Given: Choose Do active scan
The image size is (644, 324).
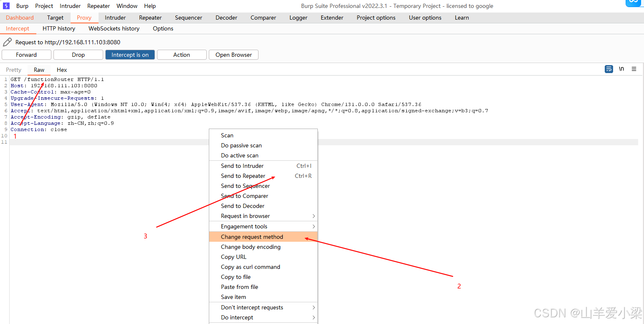Looking at the screenshot, I should (x=263, y=155).
